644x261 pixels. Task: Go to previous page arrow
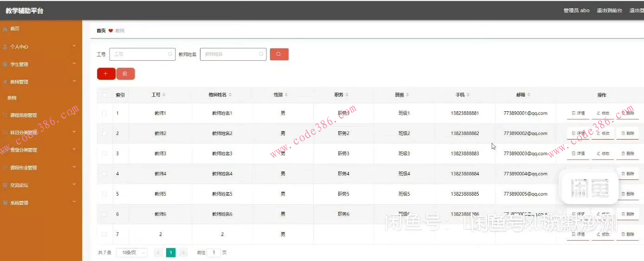pos(158,253)
